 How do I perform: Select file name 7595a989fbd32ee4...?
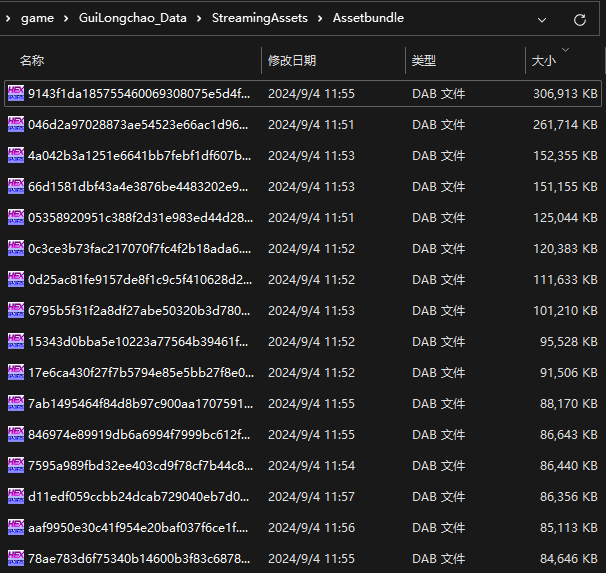click(x=141, y=466)
